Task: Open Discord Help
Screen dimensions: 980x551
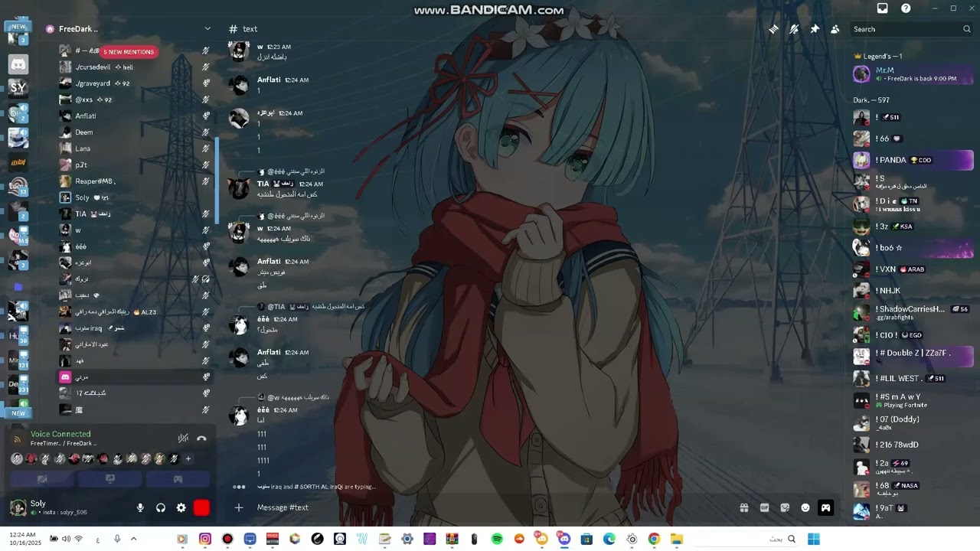Action: coord(906,8)
